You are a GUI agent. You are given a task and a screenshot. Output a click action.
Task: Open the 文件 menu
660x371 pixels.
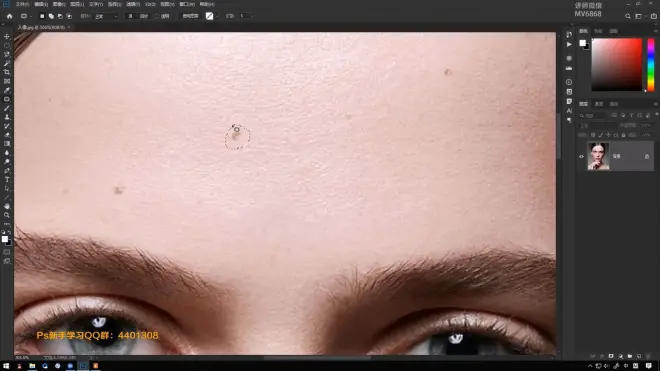[x=22, y=4]
